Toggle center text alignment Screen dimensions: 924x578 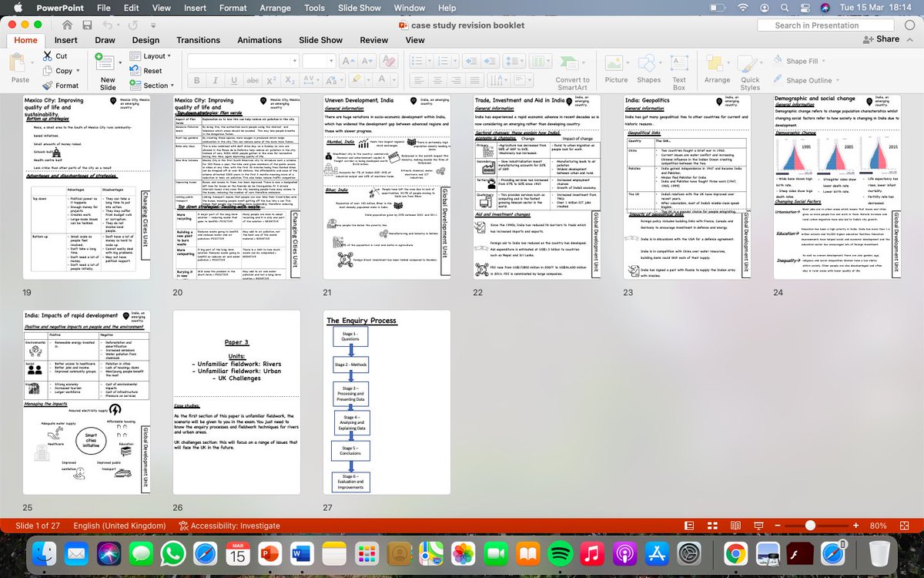[437, 80]
